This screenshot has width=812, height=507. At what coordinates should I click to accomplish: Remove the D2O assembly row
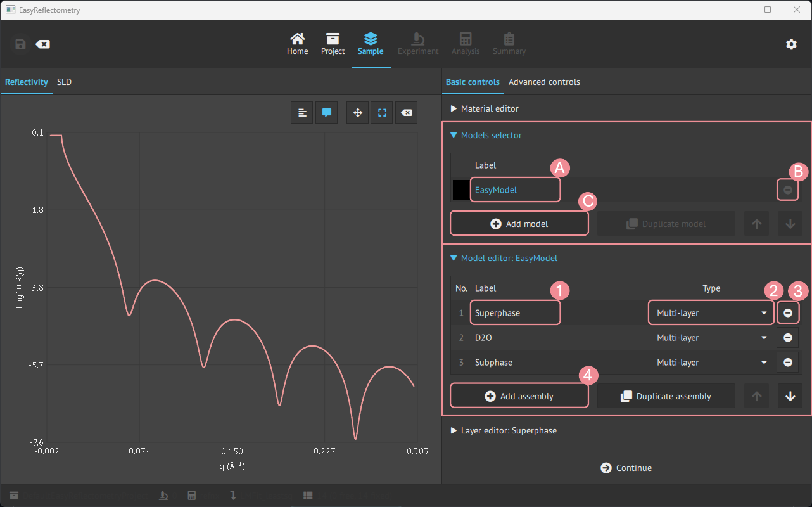click(x=788, y=338)
